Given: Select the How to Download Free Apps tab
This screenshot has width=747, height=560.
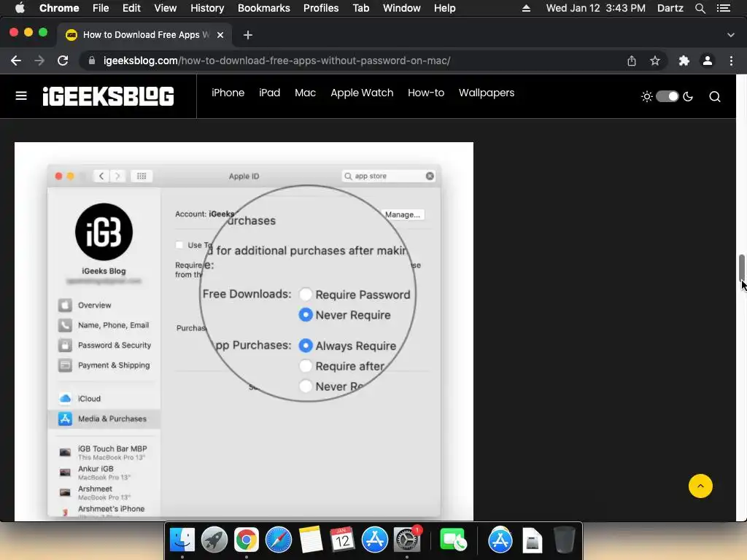Looking at the screenshot, I should click(x=144, y=35).
